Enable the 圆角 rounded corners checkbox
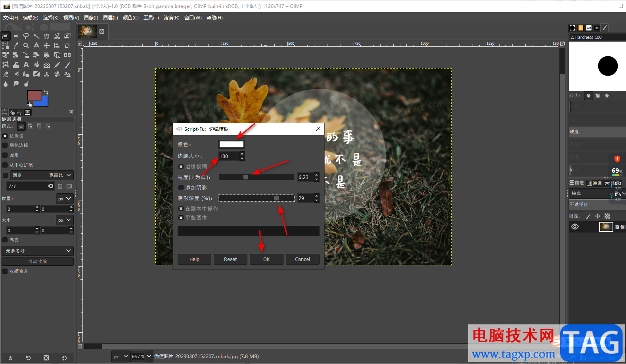This screenshot has height=364, width=626. 5,155
